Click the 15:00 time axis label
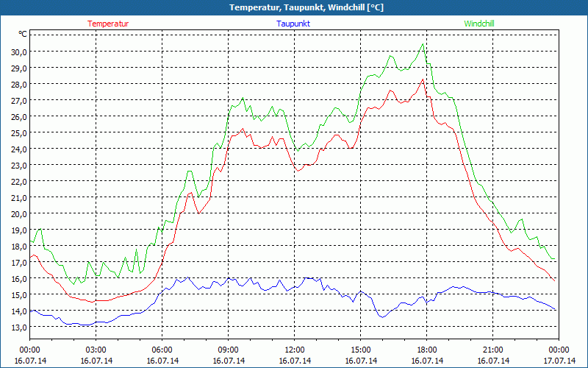Image resolution: width=588 pixels, height=368 pixels. point(360,350)
